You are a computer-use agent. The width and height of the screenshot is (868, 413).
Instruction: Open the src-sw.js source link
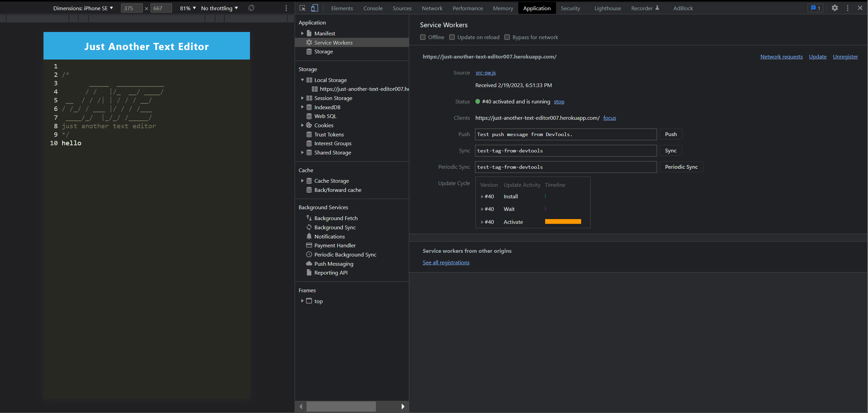click(486, 73)
